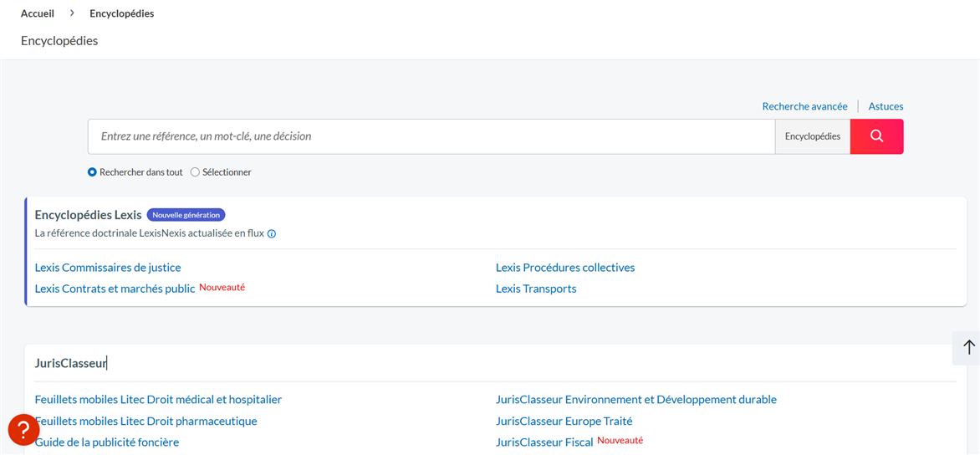Click 'Encyclopédies' breadcrumb item
980x455 pixels.
[x=121, y=13]
